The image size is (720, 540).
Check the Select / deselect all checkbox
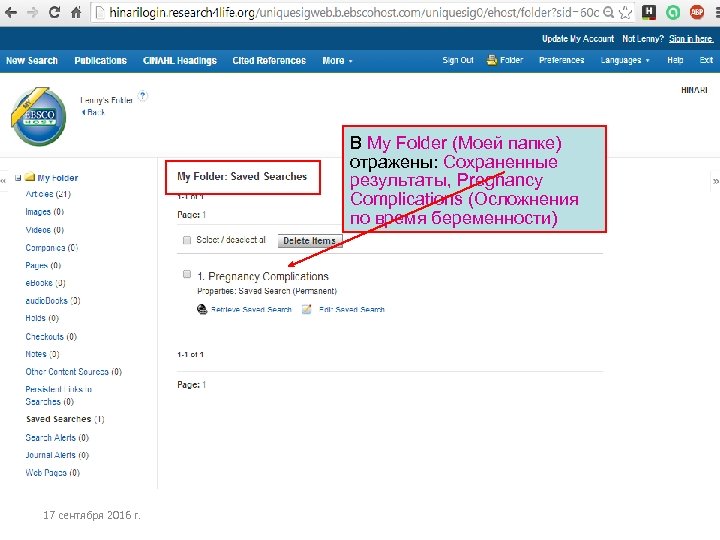[187, 240]
